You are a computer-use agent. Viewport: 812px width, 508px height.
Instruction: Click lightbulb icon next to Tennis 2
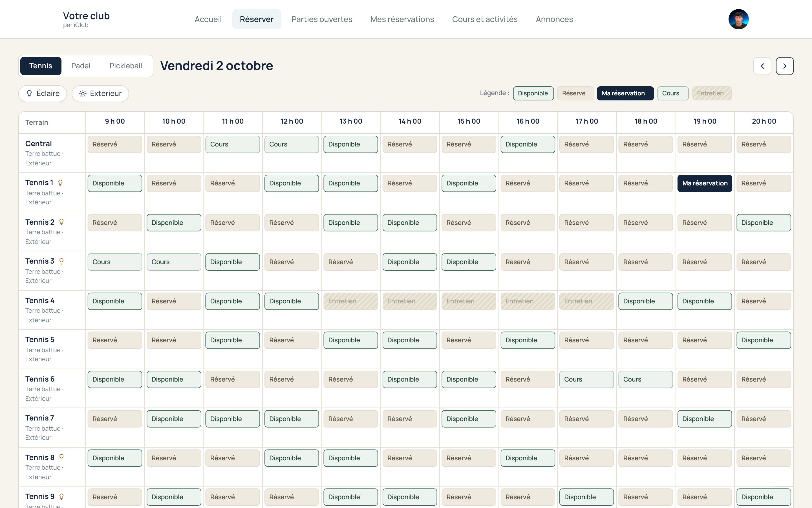(61, 222)
